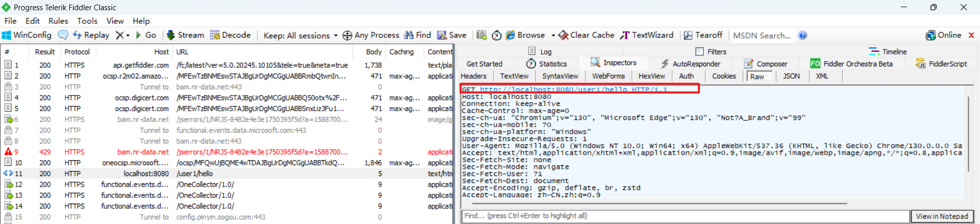Expand the Browse dropdown arrow
The image size is (980, 224).
pos(553,36)
